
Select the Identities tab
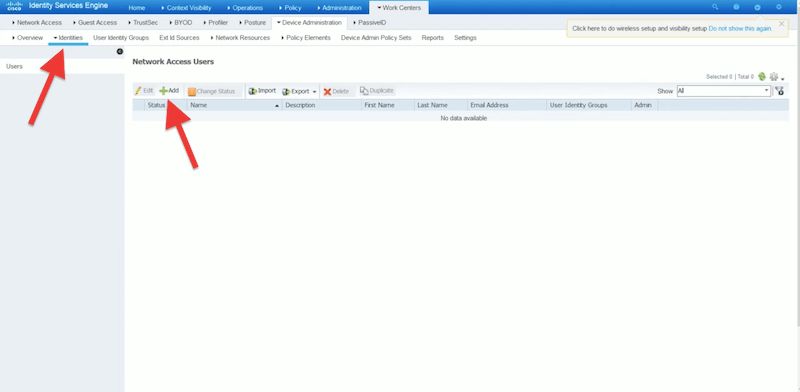(x=68, y=38)
